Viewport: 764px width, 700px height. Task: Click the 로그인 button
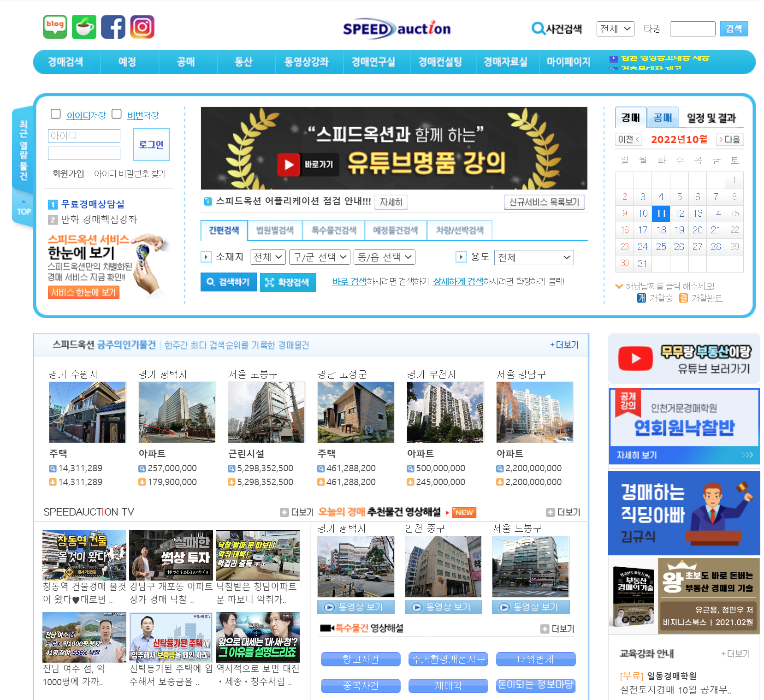point(151,144)
